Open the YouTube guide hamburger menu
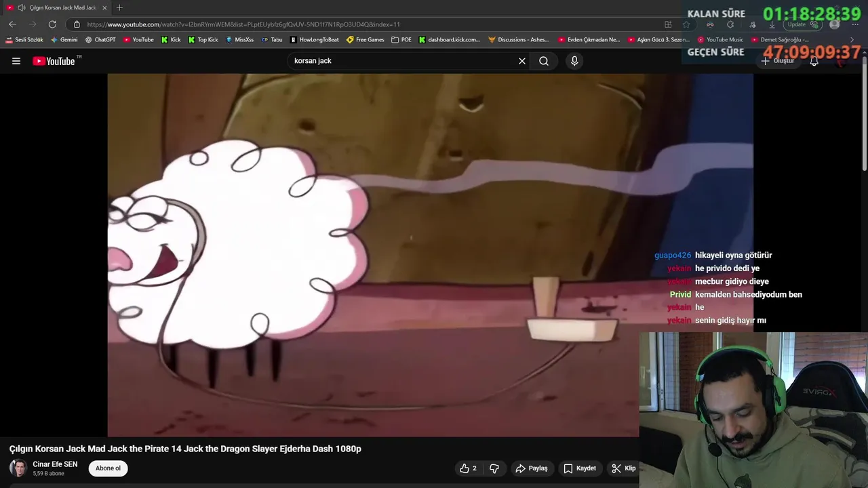This screenshot has width=868, height=488. click(x=16, y=61)
